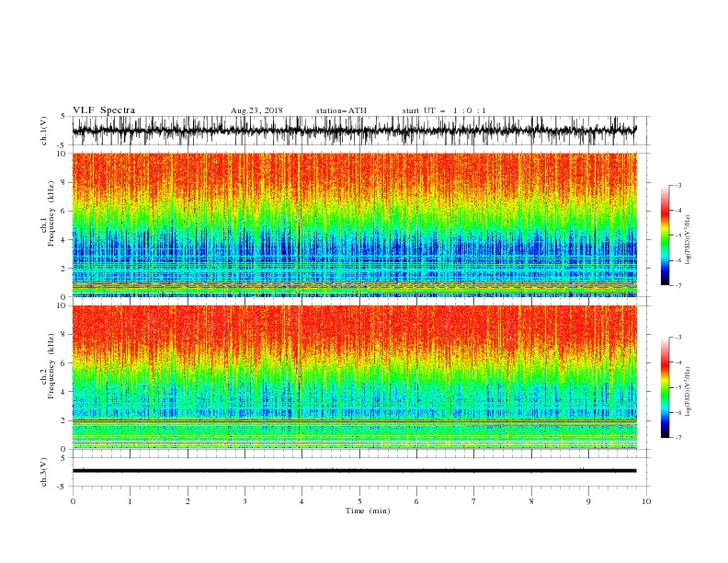Click the log(PSD) label beside ch.1 colorbar

coord(688,240)
